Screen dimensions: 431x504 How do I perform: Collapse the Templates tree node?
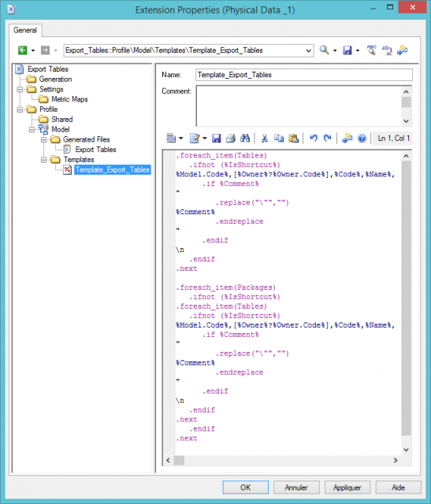(x=43, y=160)
